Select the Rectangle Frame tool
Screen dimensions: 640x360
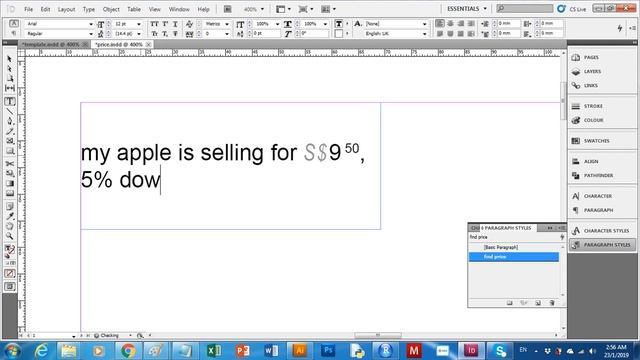click(x=10, y=141)
